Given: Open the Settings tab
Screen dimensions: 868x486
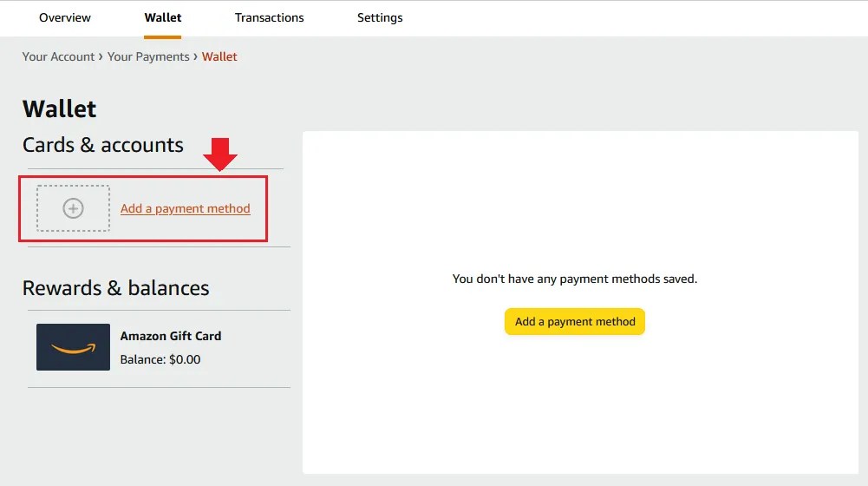Looking at the screenshot, I should (380, 17).
